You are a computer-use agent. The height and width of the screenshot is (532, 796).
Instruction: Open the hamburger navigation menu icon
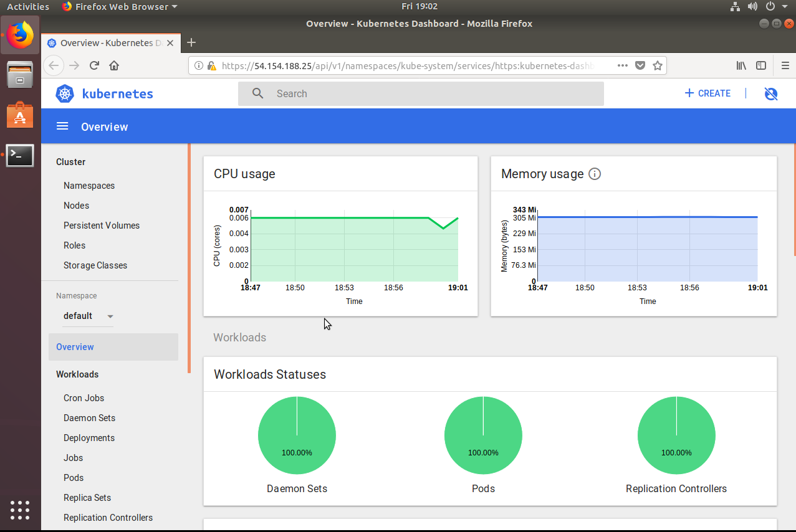[62, 126]
